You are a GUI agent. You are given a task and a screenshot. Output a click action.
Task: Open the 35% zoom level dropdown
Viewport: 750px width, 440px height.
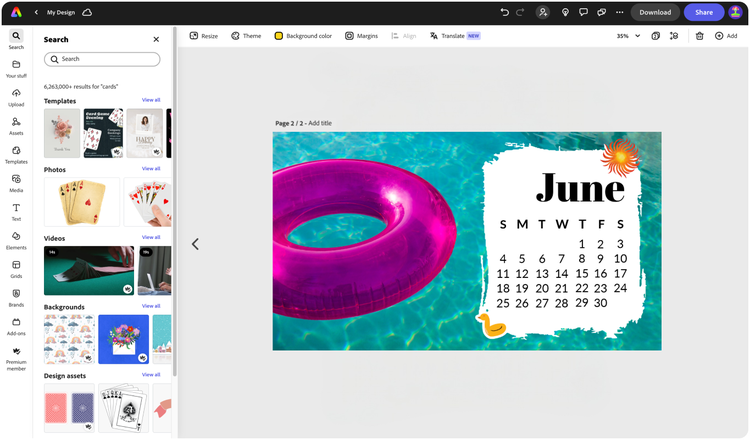[628, 36]
